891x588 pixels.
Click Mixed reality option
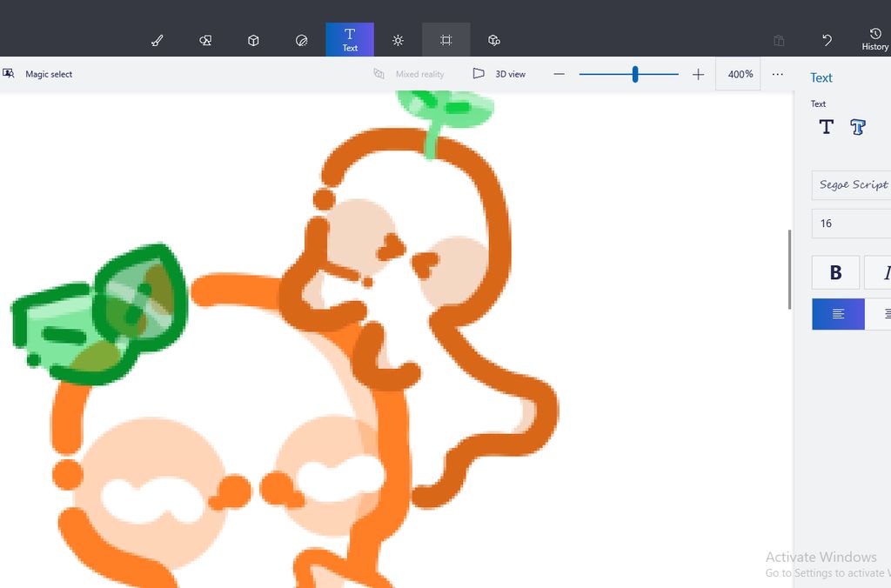pos(409,74)
